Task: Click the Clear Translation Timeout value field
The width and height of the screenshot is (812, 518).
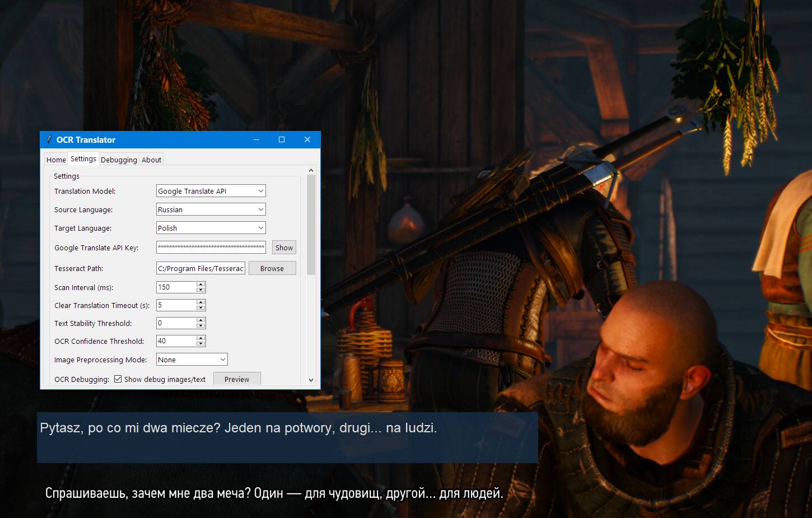Action: 176,305
